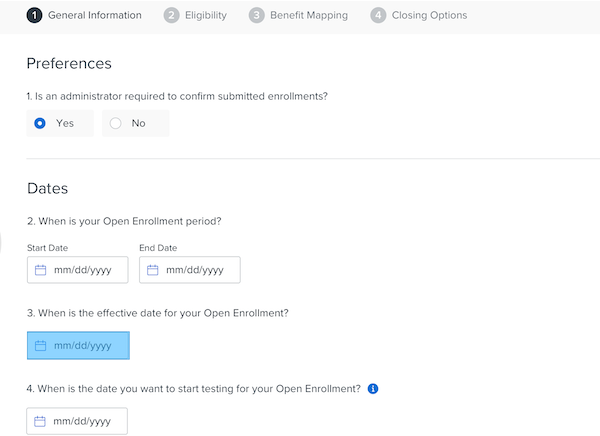Select the No radio button
The image size is (600, 436).
click(x=116, y=123)
